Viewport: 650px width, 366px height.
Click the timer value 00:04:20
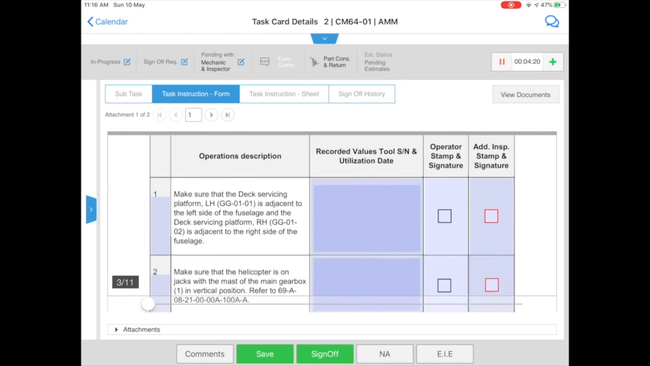(527, 62)
